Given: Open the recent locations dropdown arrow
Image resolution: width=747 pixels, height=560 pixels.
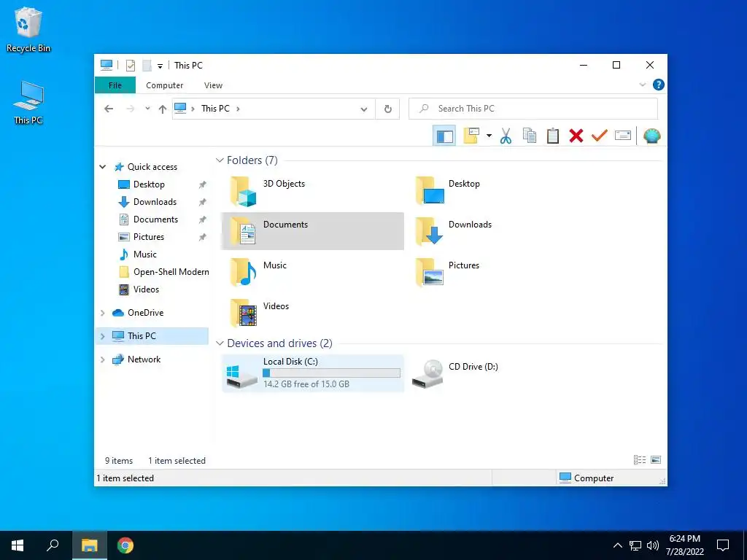Looking at the screenshot, I should pos(147,109).
